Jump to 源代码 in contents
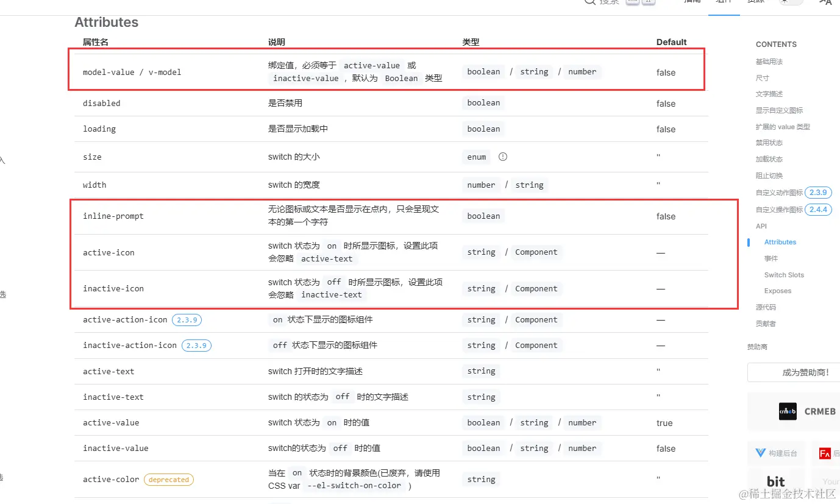 [x=766, y=307]
